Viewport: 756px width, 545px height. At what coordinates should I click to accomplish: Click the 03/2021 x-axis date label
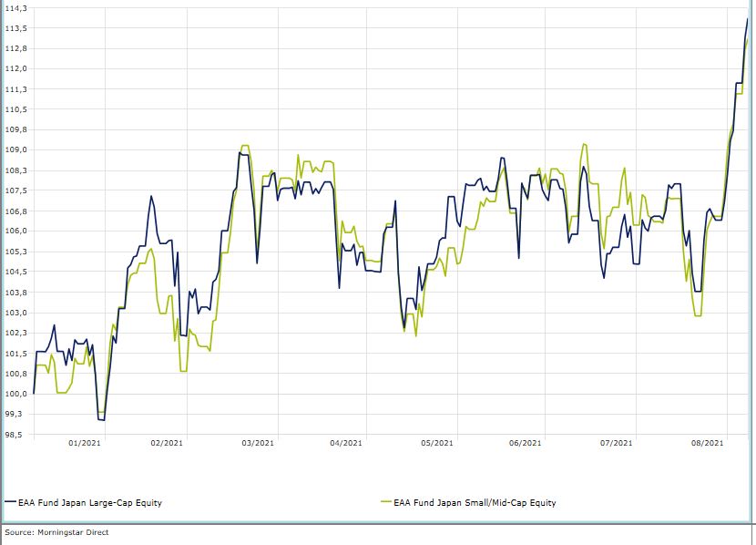[x=258, y=443]
